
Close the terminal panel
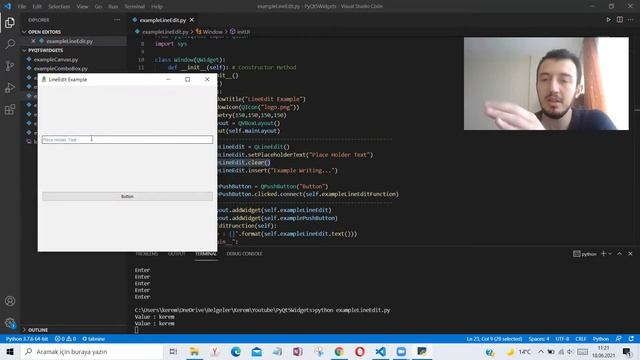point(630,253)
